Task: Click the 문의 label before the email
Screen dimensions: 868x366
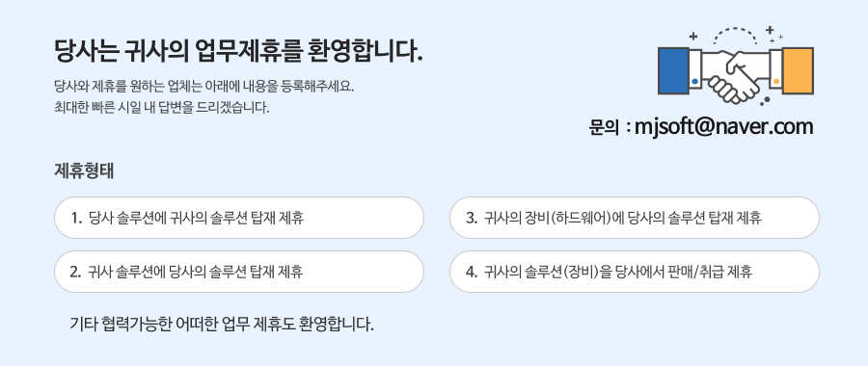Action: [x=604, y=127]
